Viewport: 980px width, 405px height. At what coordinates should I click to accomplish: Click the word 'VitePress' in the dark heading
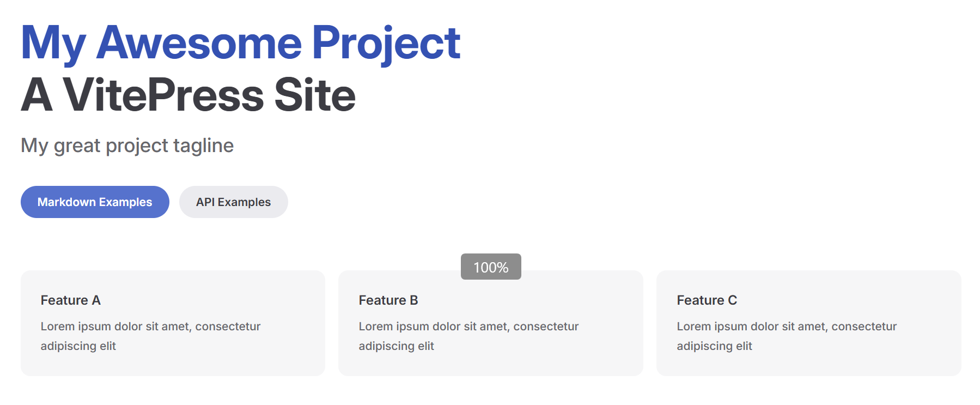click(x=163, y=95)
